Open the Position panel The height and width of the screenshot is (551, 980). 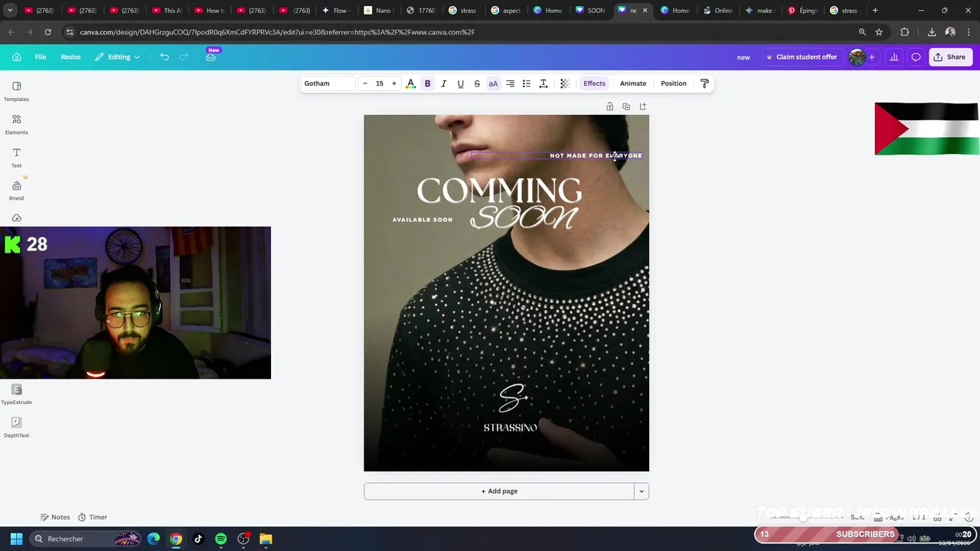[674, 83]
